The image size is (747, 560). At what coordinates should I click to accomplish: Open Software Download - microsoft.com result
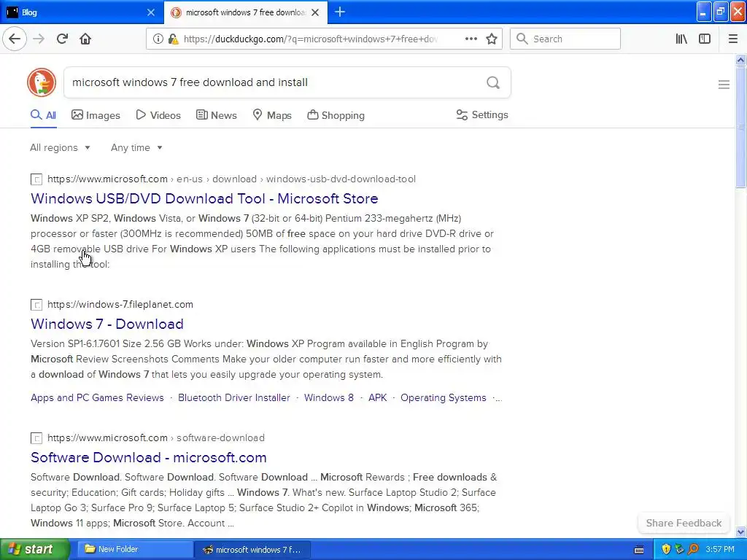149,457
